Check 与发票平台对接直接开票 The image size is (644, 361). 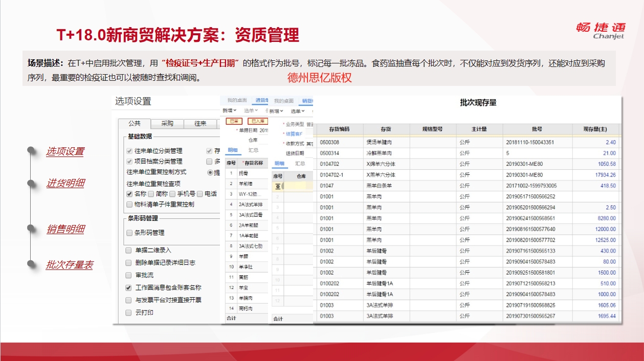click(128, 300)
